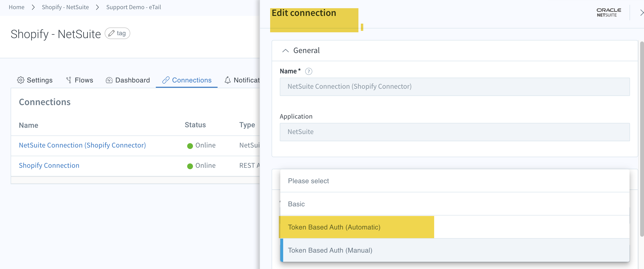This screenshot has height=269, width=644.
Task: Click the Name column header
Action: click(28, 125)
